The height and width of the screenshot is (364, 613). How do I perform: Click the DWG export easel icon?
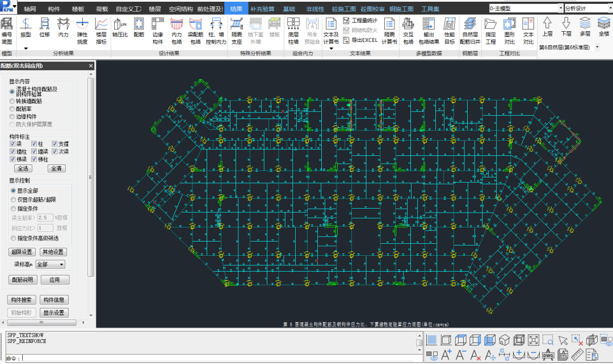pos(548,354)
